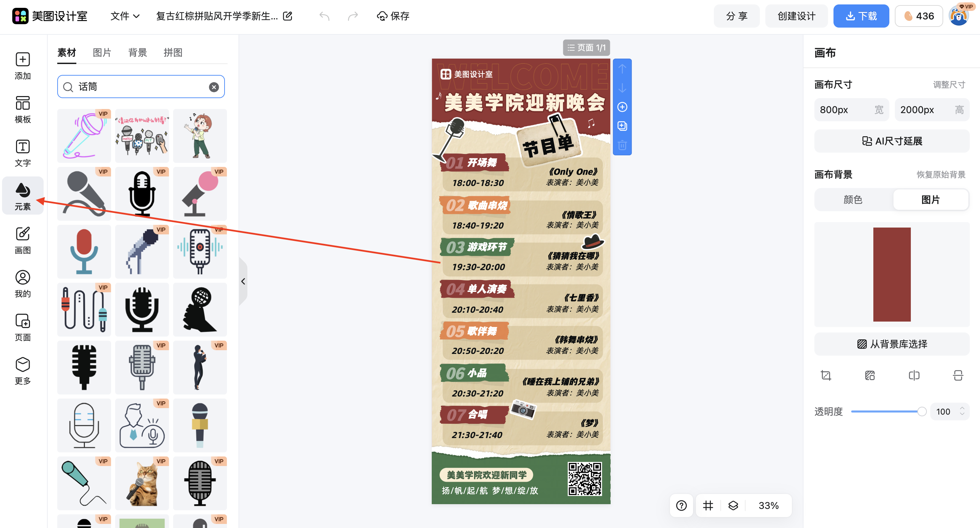Switch canvas background mode to 颜色

point(852,199)
